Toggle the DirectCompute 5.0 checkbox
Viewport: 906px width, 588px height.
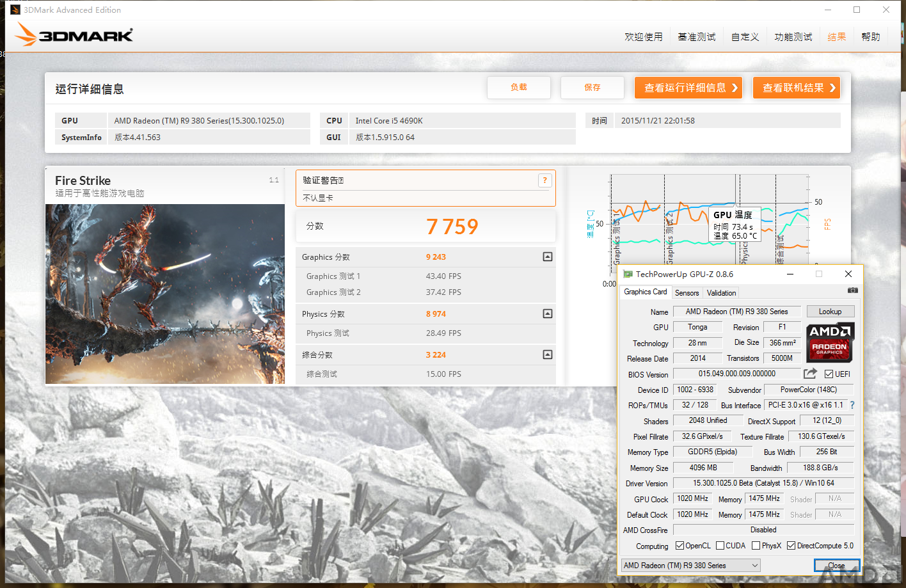point(791,546)
